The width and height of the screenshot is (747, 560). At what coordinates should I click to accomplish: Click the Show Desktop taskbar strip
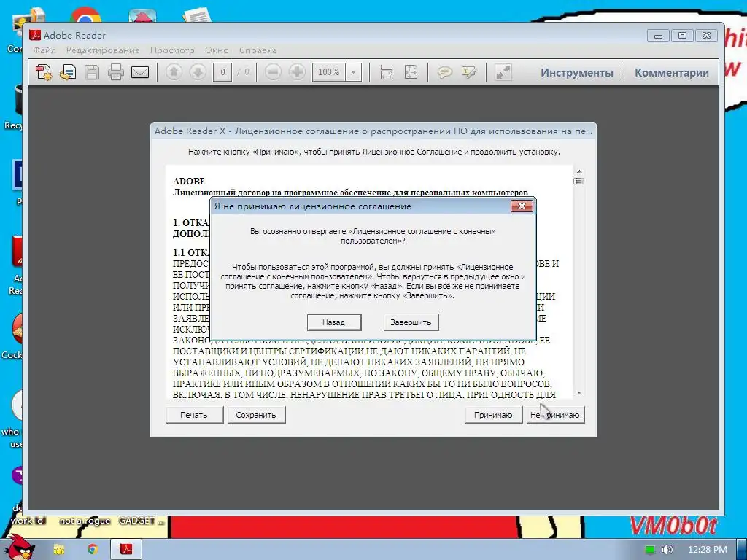click(x=741, y=550)
